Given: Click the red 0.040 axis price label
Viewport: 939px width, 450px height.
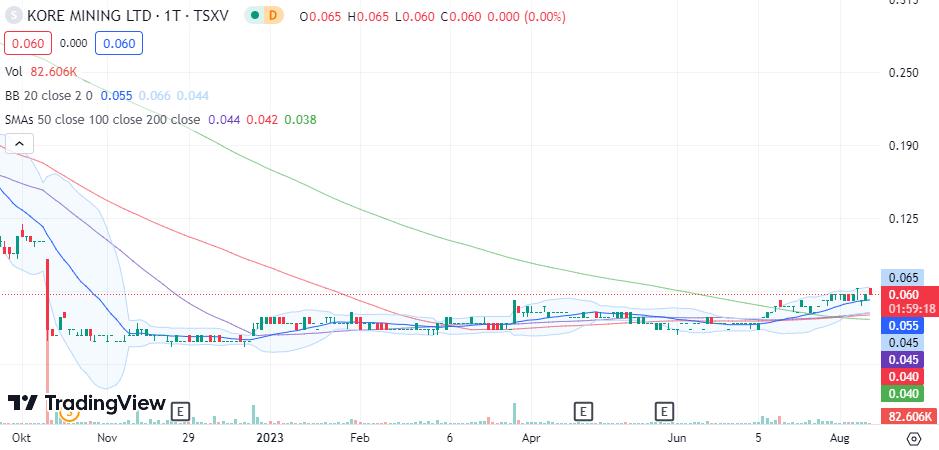Looking at the screenshot, I should [903, 376].
